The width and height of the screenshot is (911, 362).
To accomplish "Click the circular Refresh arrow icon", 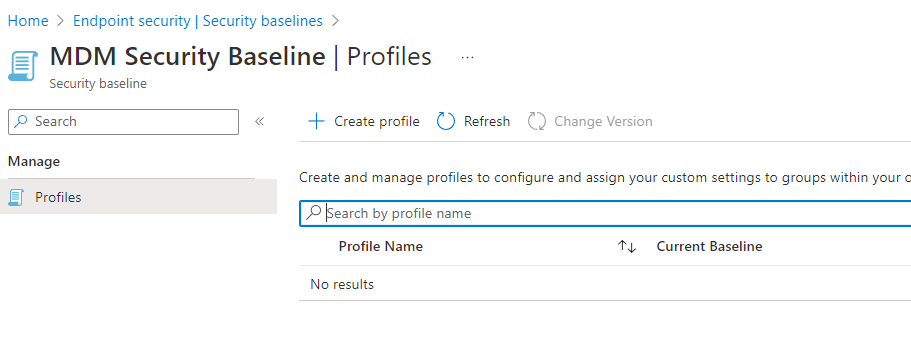I will 446,121.
